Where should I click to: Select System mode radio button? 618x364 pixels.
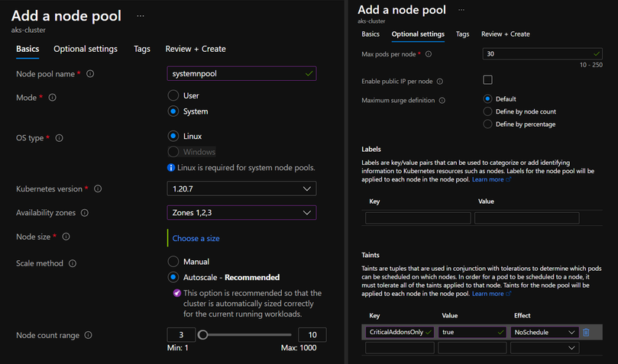point(173,111)
